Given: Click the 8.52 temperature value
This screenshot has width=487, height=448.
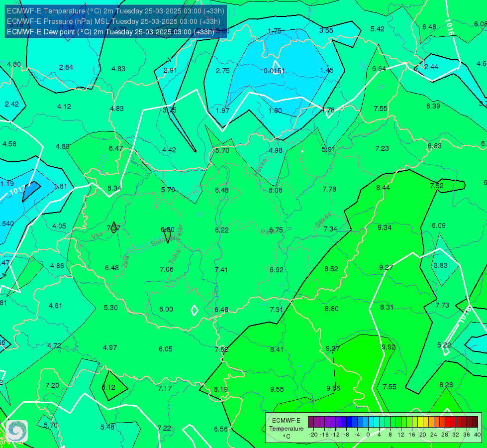Looking at the screenshot, I should point(331,269).
